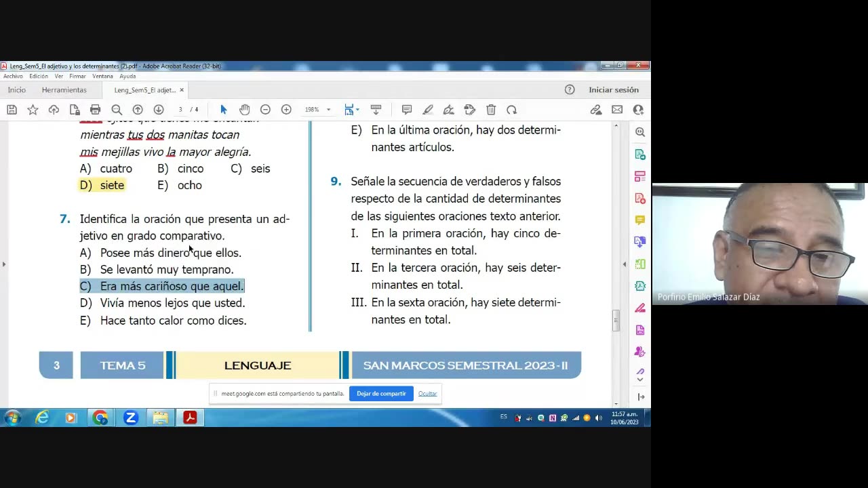Close the Leng_Sem5 document tab

tap(182, 89)
